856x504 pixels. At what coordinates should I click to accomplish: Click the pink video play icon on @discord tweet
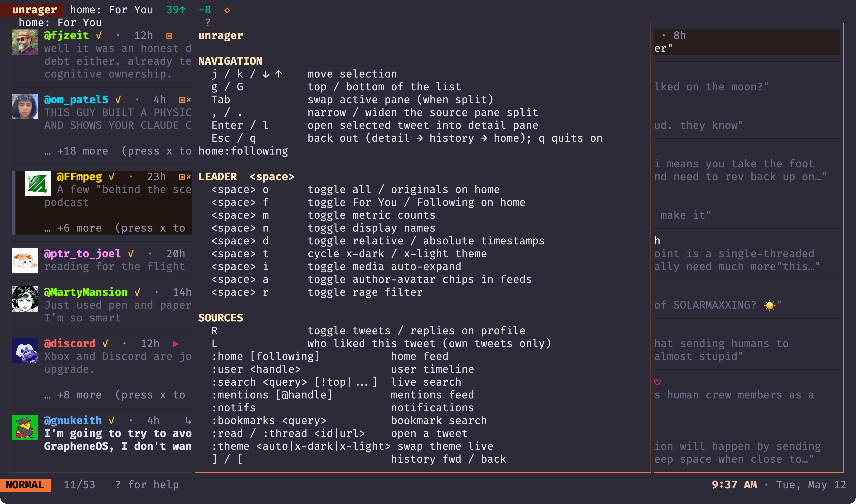(176, 344)
